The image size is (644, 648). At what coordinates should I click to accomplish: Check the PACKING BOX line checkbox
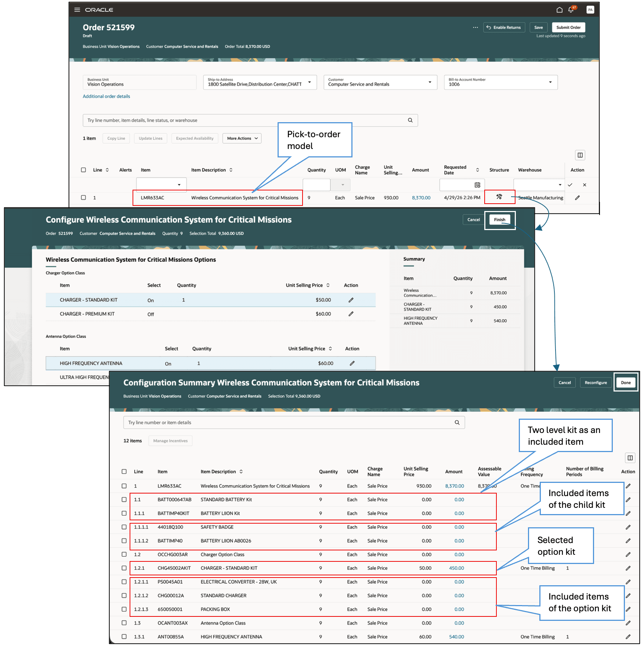click(x=124, y=609)
